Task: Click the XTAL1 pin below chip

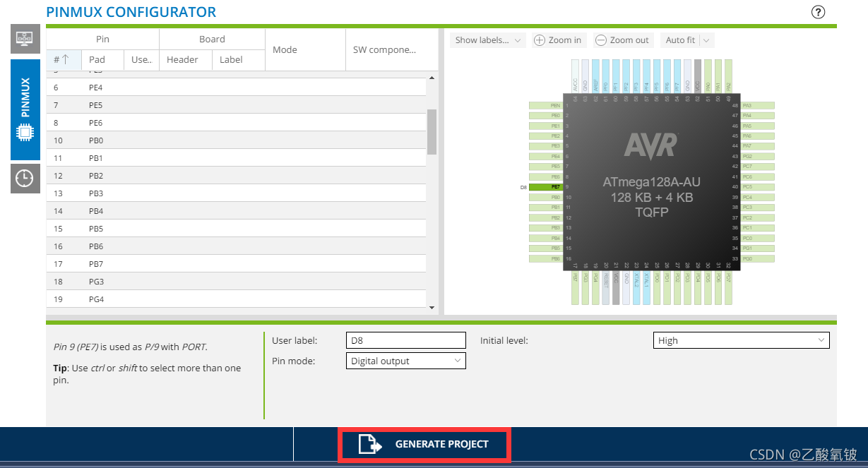Action: [x=647, y=287]
